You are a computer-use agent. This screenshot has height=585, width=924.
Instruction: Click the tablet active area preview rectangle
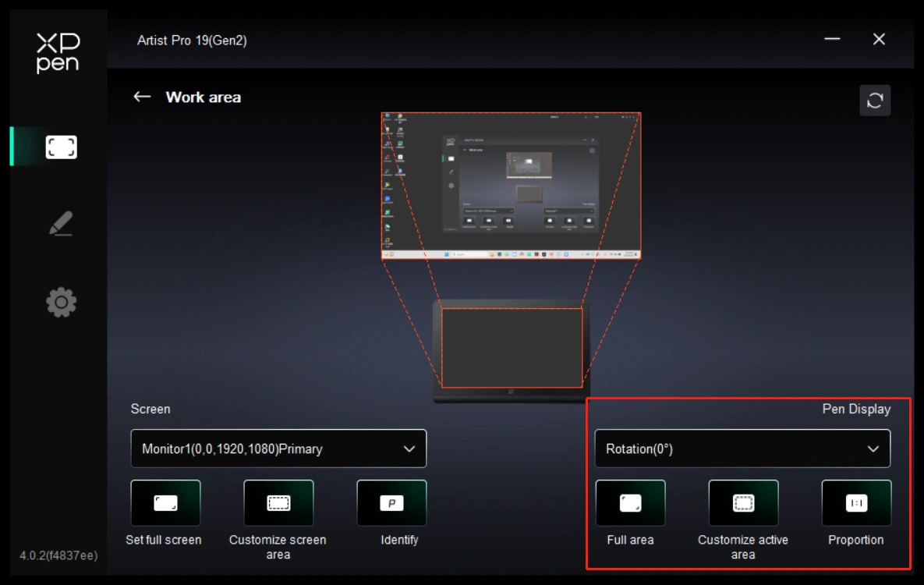(512, 347)
